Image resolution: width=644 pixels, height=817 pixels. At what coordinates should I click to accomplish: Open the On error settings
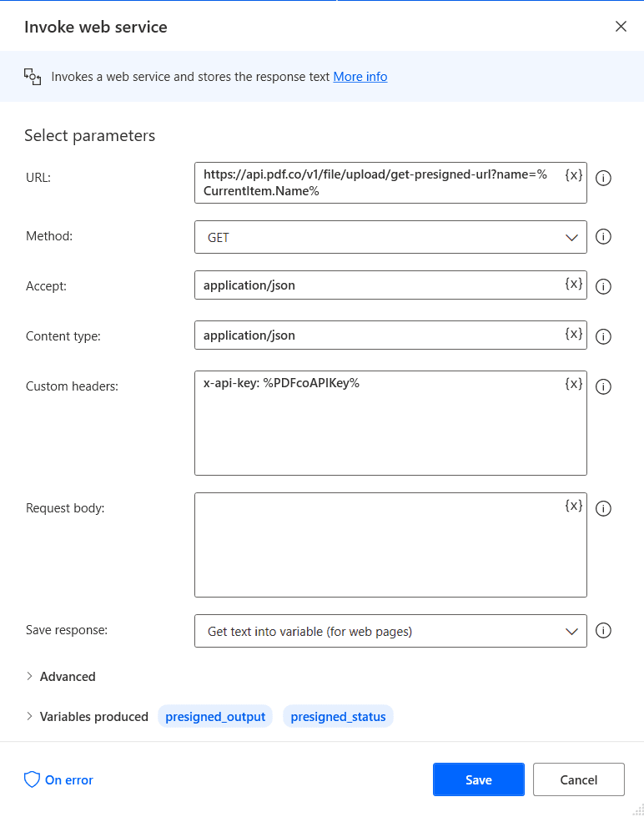tap(58, 780)
